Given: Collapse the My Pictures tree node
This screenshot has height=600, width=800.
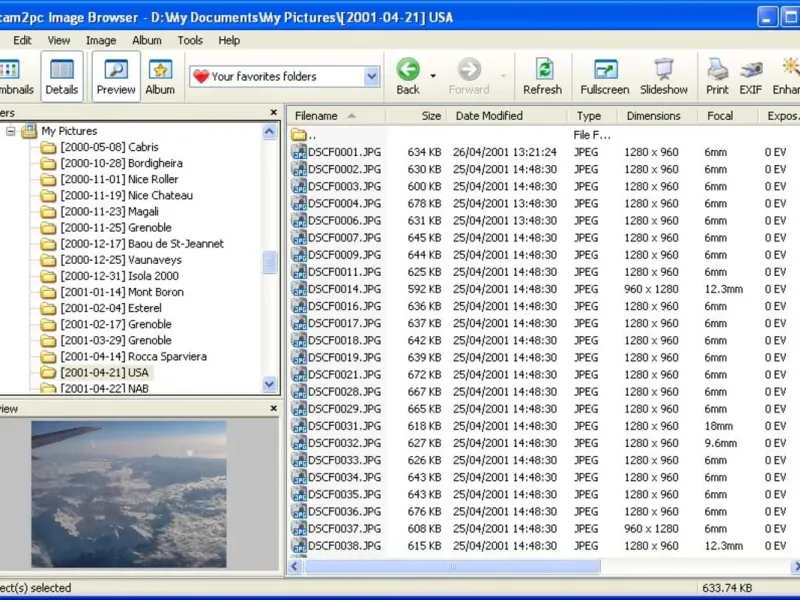Looking at the screenshot, I should [11, 131].
